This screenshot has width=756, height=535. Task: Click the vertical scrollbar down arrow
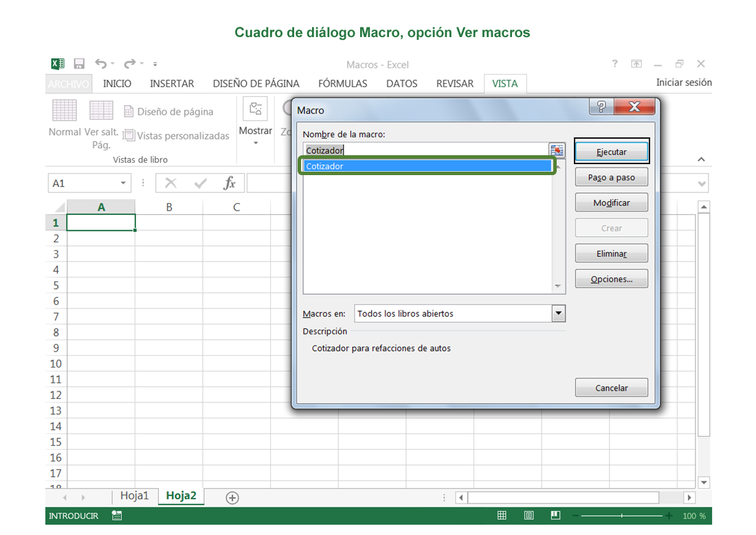[704, 482]
